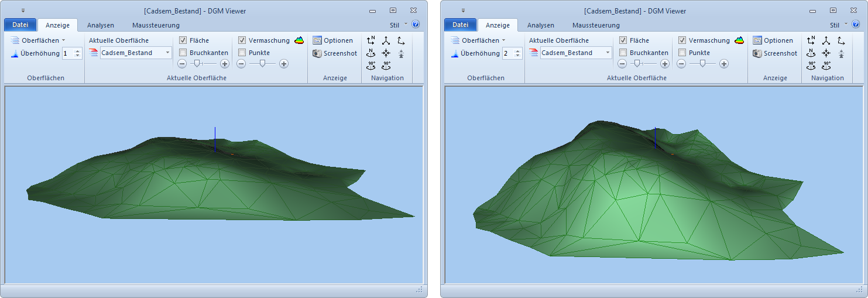Screen dimensions: 868x298
Task: Open the Datei menu in right window
Action: [x=460, y=25]
